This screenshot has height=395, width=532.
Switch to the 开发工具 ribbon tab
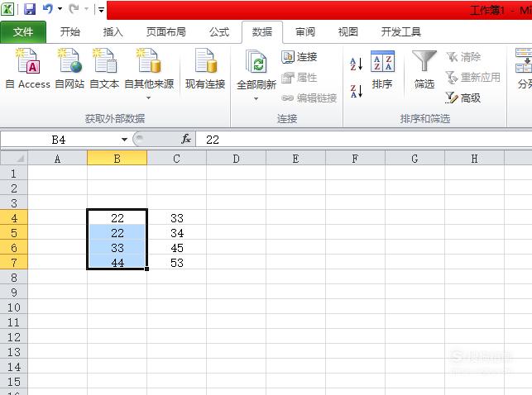401,32
